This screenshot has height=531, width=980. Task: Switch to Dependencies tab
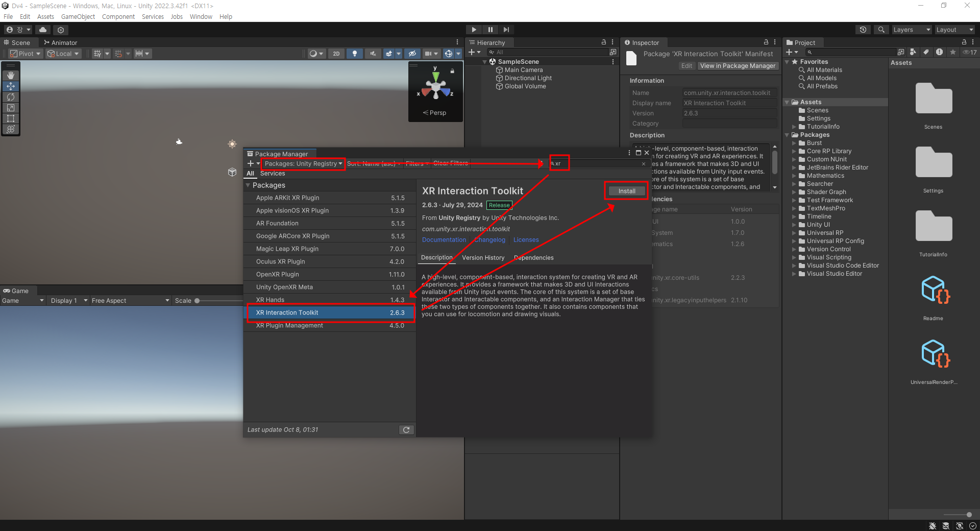pos(534,258)
